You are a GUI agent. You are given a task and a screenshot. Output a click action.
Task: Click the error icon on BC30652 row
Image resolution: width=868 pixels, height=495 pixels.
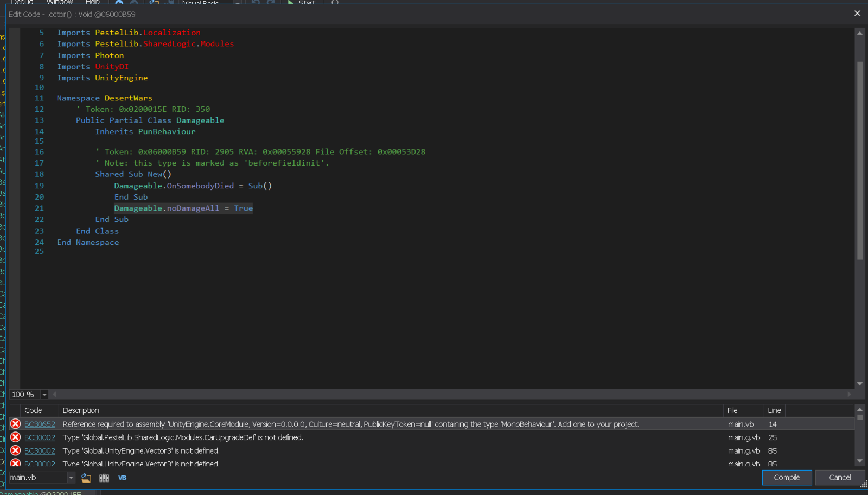[x=15, y=424]
